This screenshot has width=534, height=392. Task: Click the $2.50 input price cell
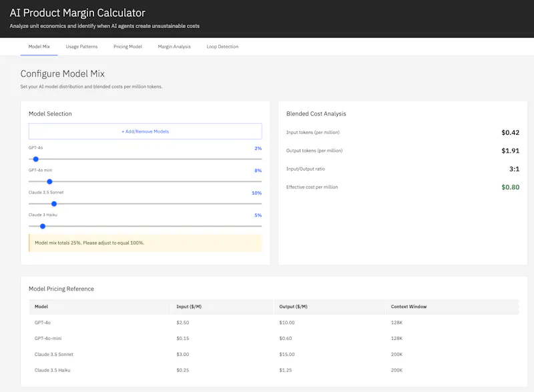182,322
